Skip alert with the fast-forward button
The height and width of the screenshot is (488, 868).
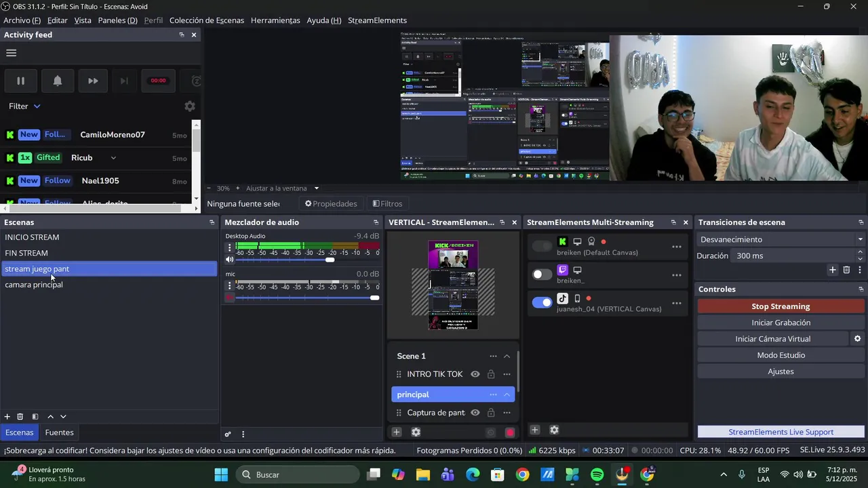93,81
